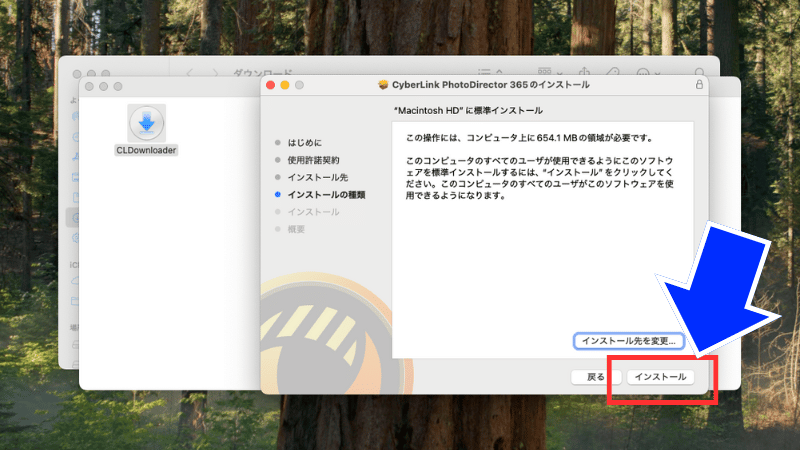Screen dimensions: 800x450
Task: Open インストール先を変更... to change install location
Action: tap(629, 341)
